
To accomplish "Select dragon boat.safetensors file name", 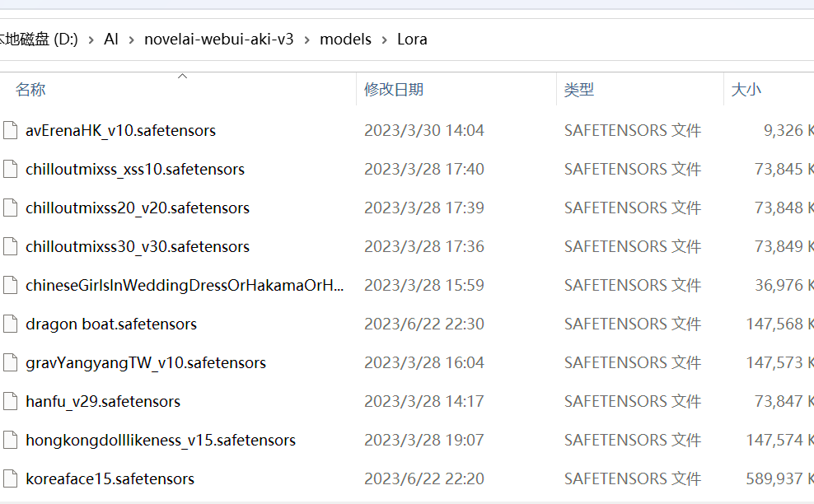I will click(x=111, y=324).
